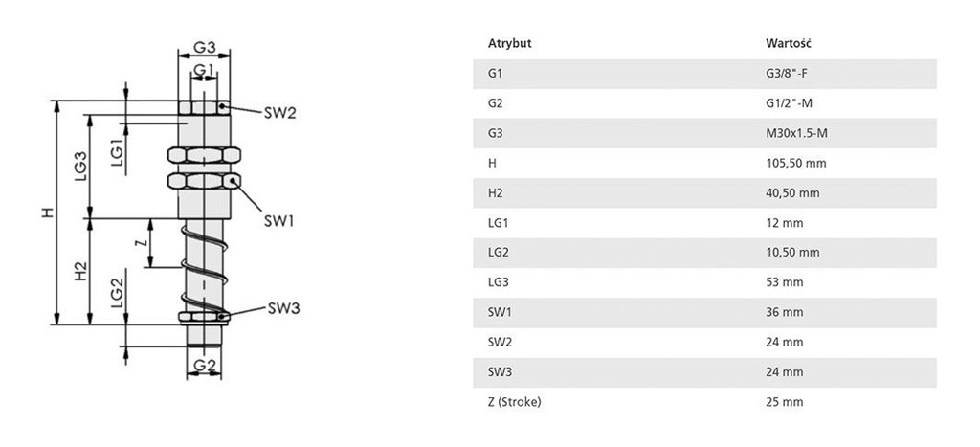Click the SW2 callout label in the drawing
This screenshot has height=447, width=980.
(279, 112)
